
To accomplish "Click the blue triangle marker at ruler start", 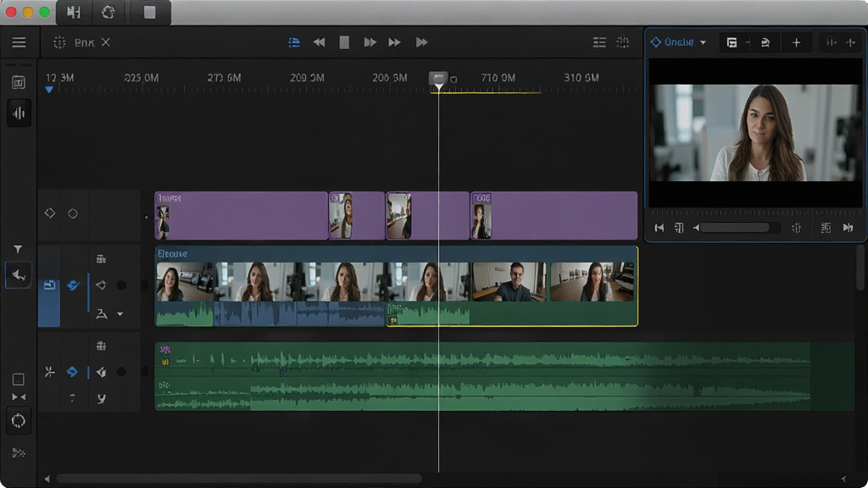I will pos(49,90).
